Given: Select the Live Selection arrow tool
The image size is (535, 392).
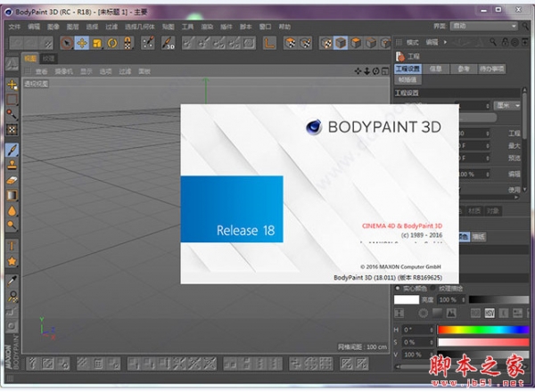Looking at the screenshot, I should pyautogui.click(x=67, y=44).
